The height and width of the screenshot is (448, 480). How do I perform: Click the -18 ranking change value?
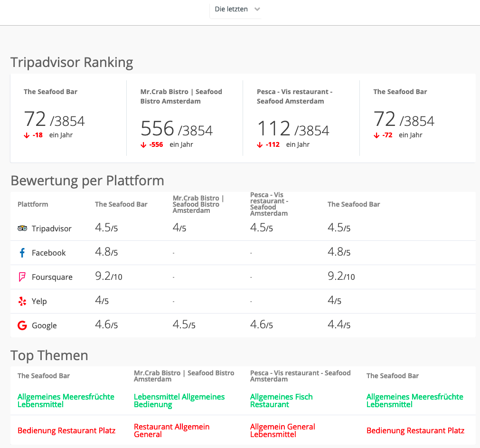(x=38, y=135)
